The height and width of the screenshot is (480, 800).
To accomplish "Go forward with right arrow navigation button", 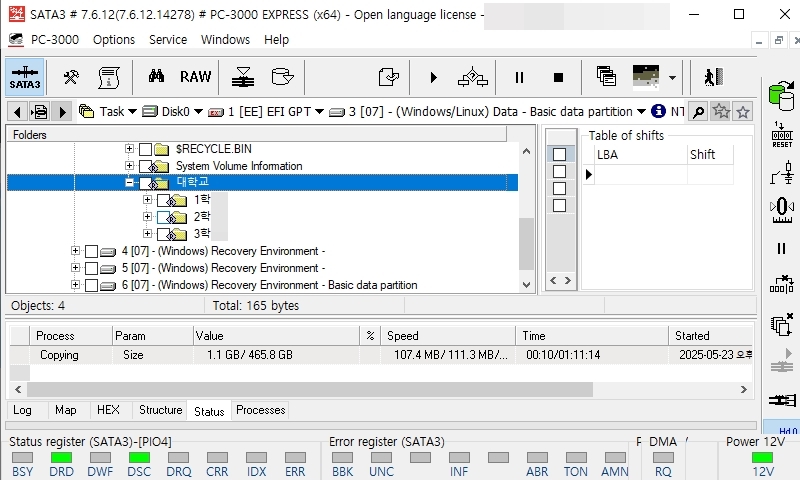I will (62, 112).
